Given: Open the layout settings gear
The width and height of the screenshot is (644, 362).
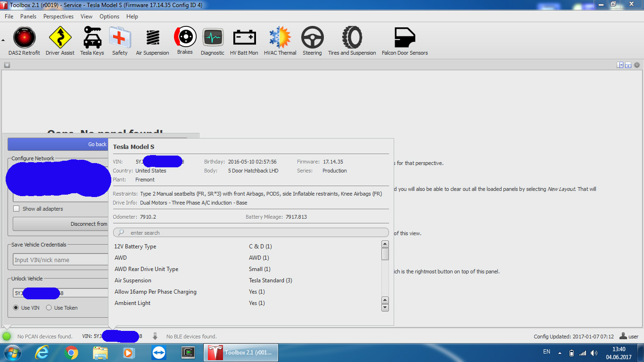Looking at the screenshot, I should 637,65.
